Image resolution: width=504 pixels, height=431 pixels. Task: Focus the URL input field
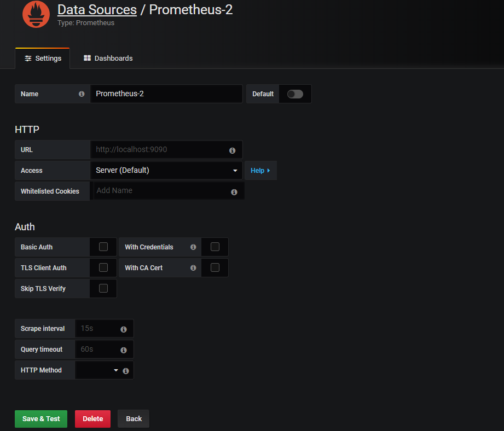(x=166, y=150)
